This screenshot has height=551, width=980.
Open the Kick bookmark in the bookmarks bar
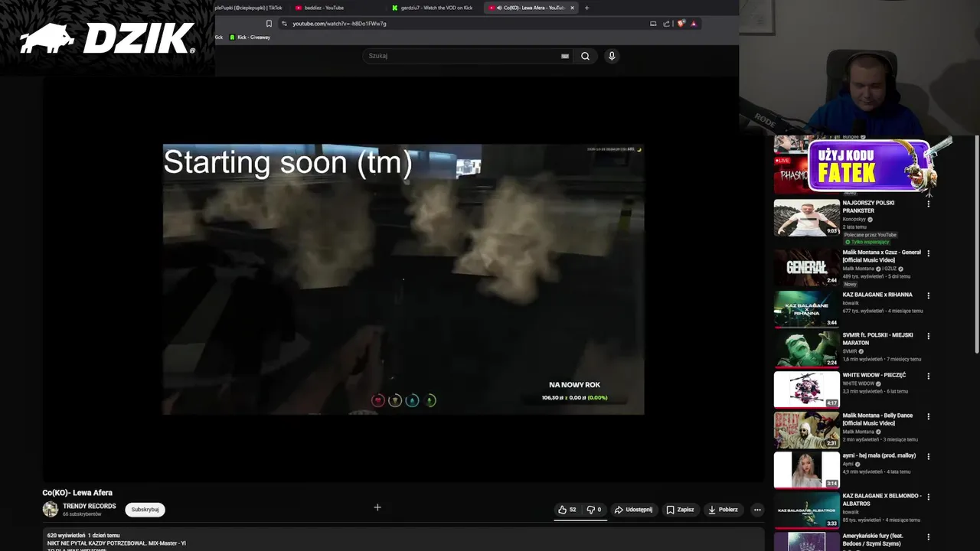coord(219,37)
